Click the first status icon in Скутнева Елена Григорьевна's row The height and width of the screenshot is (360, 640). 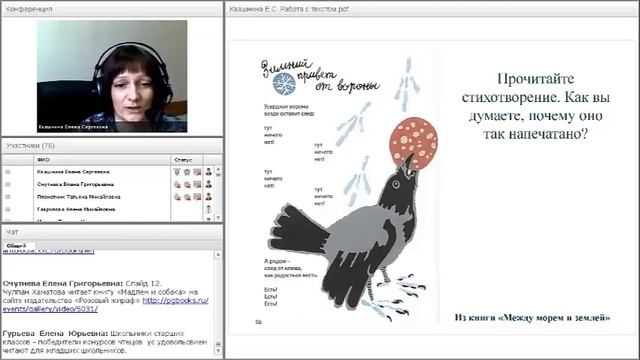(177, 184)
